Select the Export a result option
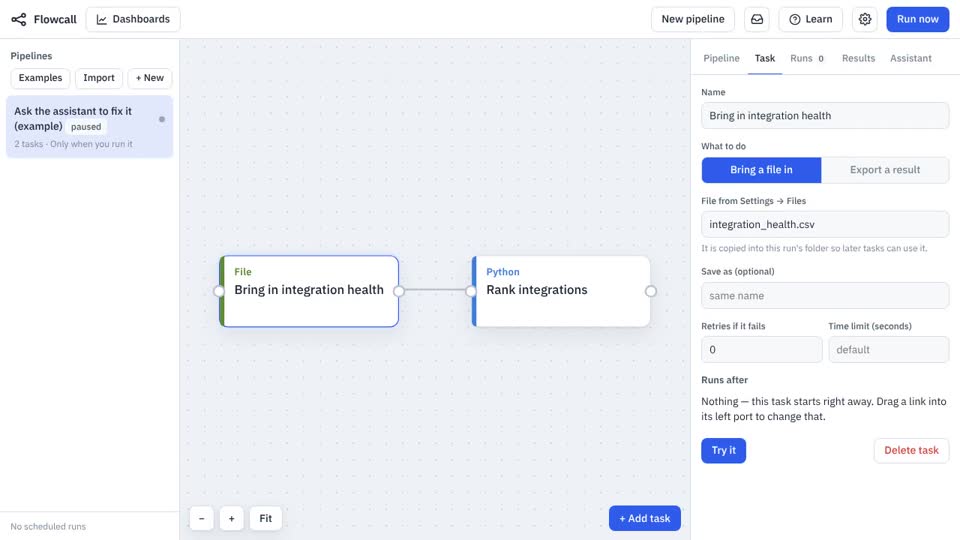This screenshot has width=960, height=540. (x=885, y=170)
